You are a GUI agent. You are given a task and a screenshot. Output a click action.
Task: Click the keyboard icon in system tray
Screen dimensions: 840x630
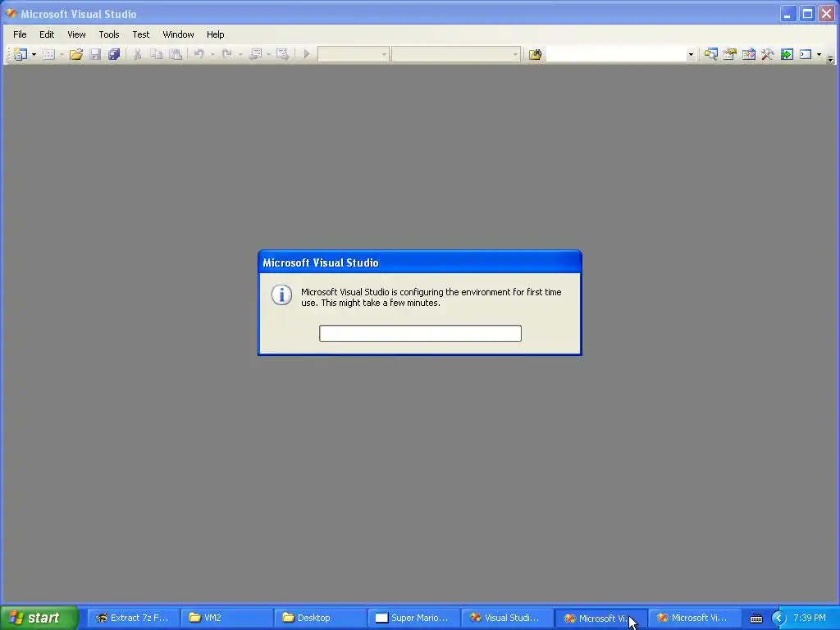[x=756, y=619]
